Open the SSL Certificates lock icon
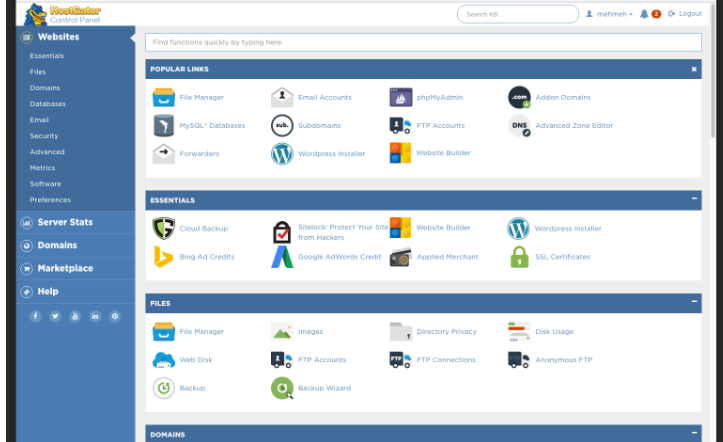Screen dimensions: 723x442 click(x=519, y=257)
